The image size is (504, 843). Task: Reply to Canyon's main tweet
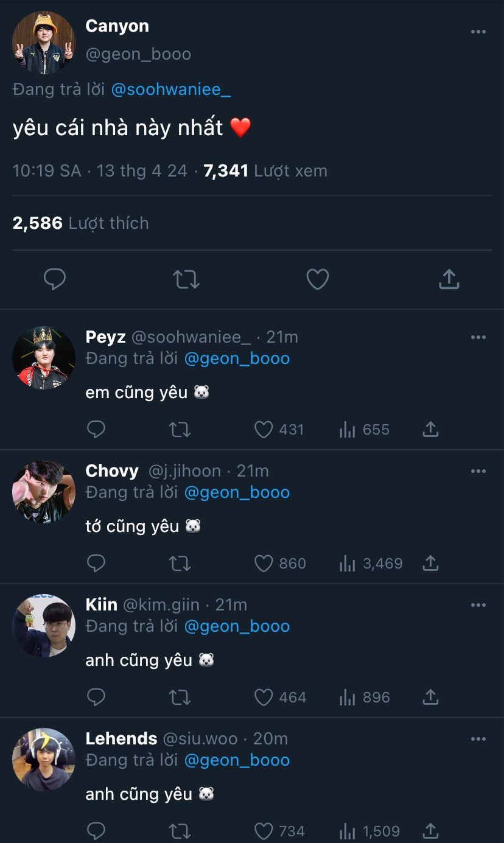pos(55,279)
